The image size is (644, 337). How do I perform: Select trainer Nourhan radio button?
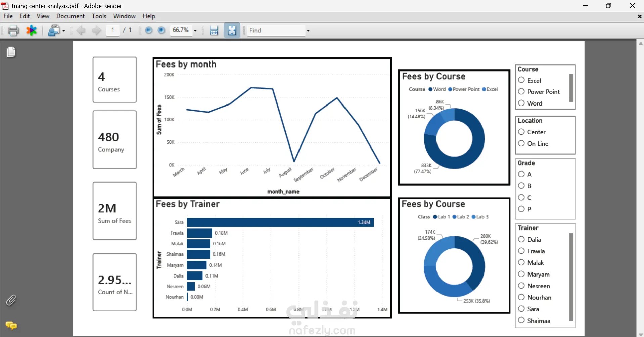(x=521, y=297)
